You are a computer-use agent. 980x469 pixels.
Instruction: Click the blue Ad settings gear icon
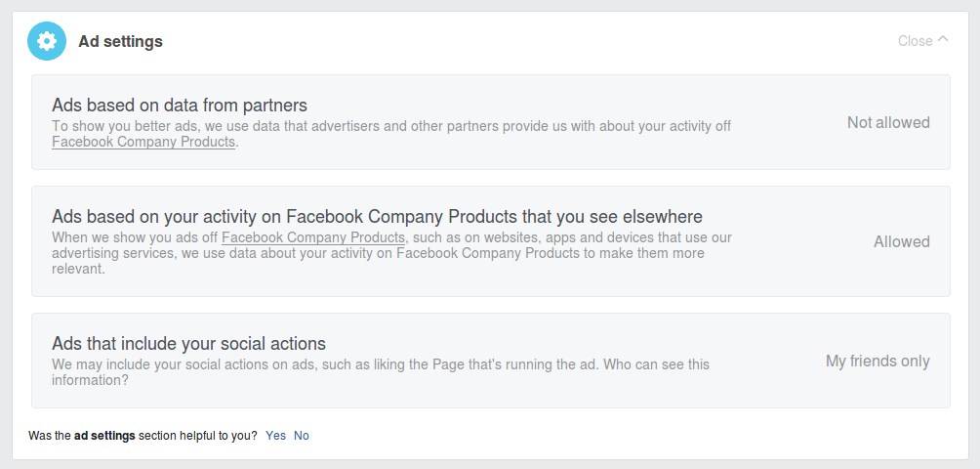pos(47,41)
